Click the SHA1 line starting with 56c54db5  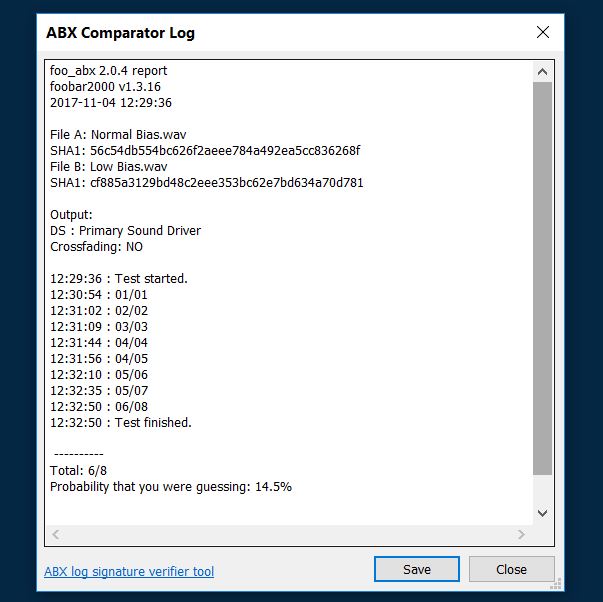[x=205, y=151]
